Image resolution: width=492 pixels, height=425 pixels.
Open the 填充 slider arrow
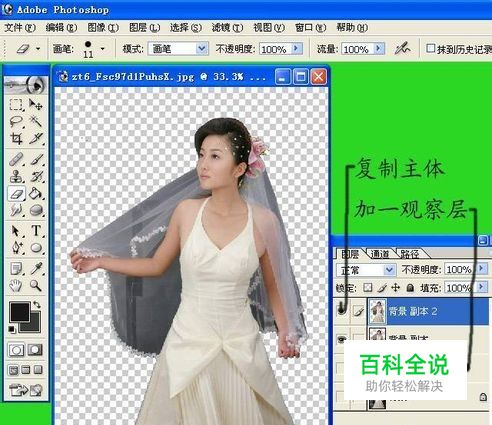click(x=481, y=287)
